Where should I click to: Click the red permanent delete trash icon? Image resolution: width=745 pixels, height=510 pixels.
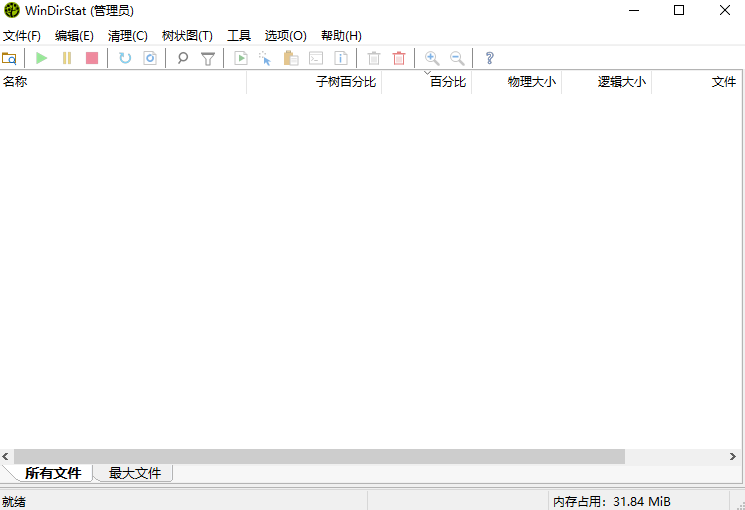[399, 58]
